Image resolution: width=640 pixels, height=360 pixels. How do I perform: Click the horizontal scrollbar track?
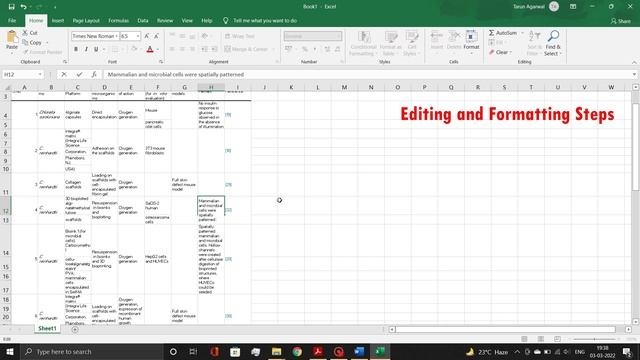[x=505, y=329]
